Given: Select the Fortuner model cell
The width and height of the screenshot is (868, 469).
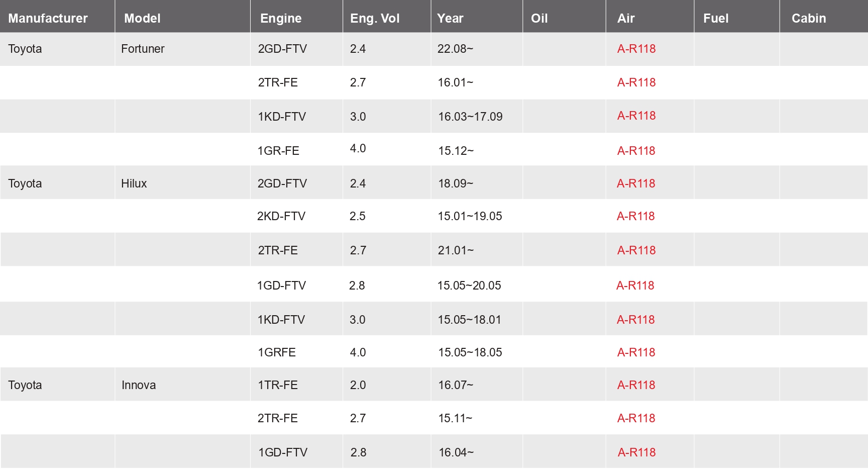Looking at the screenshot, I should [x=143, y=49].
